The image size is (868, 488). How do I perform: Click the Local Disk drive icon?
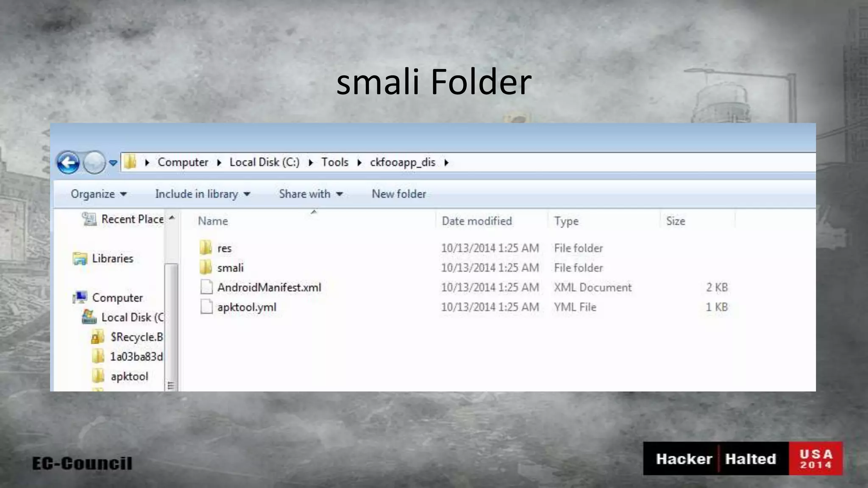point(89,317)
